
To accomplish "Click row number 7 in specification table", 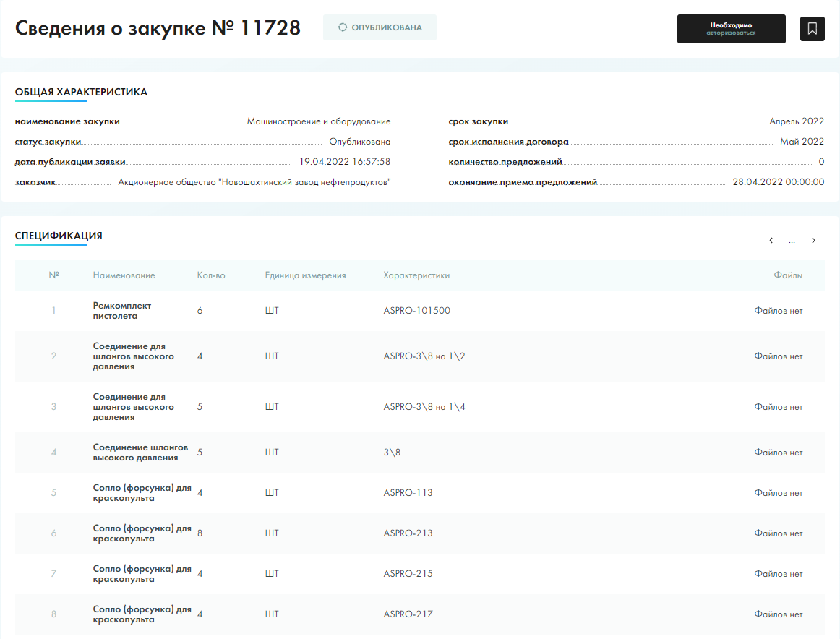I will click(x=53, y=574).
